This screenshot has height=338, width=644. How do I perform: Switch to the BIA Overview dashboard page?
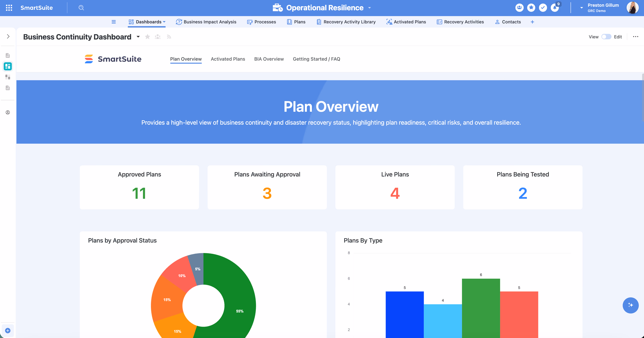pos(269,59)
